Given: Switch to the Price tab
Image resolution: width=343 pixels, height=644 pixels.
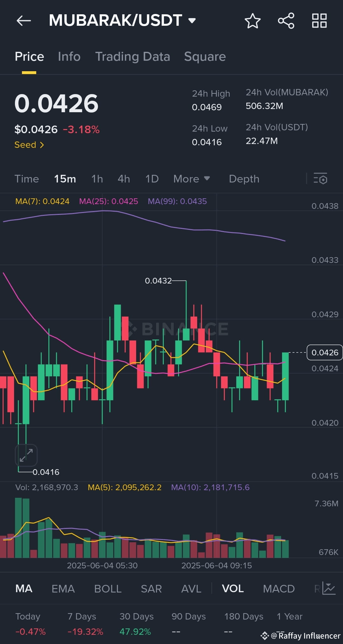Looking at the screenshot, I should (x=29, y=57).
